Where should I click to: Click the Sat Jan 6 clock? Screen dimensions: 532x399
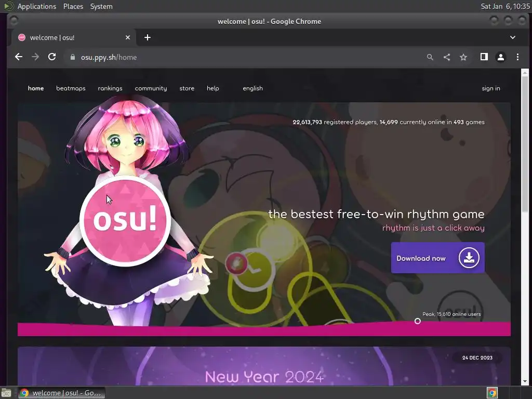point(505,6)
